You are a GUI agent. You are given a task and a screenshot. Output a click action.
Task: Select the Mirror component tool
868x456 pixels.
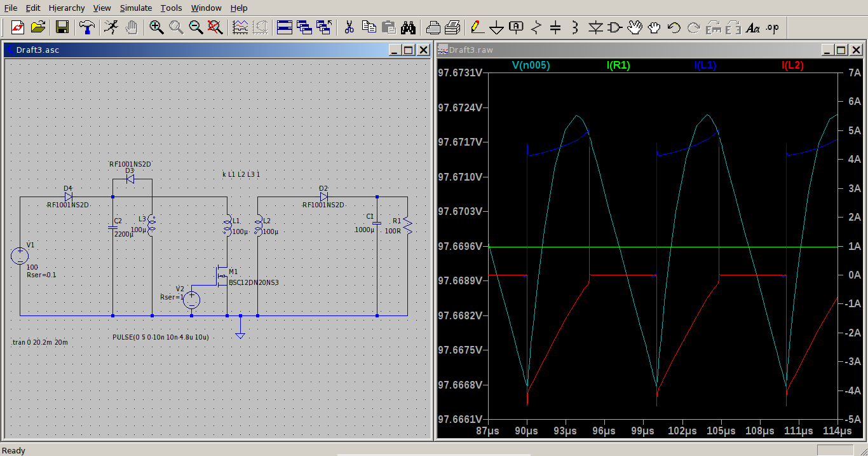pos(733,27)
